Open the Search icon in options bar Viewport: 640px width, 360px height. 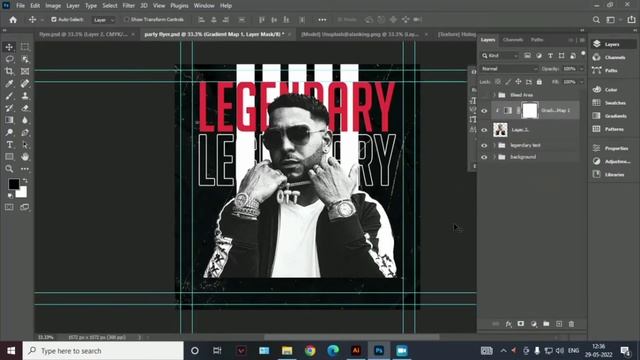[596, 20]
